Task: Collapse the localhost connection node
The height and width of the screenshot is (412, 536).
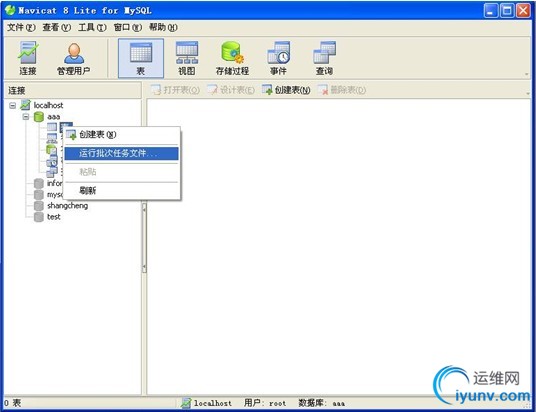Action: [x=13, y=105]
